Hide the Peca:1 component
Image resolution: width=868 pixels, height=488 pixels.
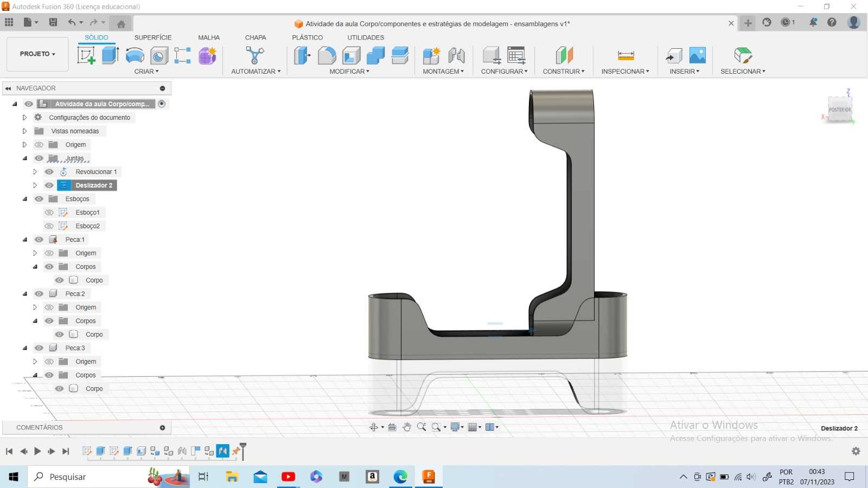[39, 240]
